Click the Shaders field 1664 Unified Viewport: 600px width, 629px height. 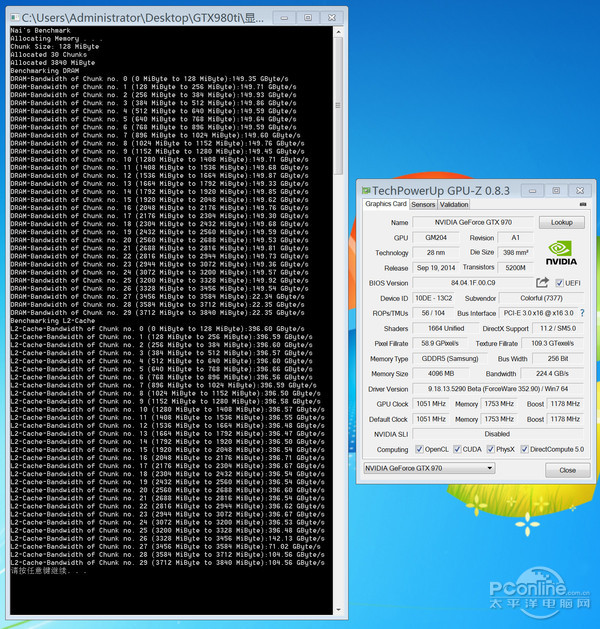446,328
